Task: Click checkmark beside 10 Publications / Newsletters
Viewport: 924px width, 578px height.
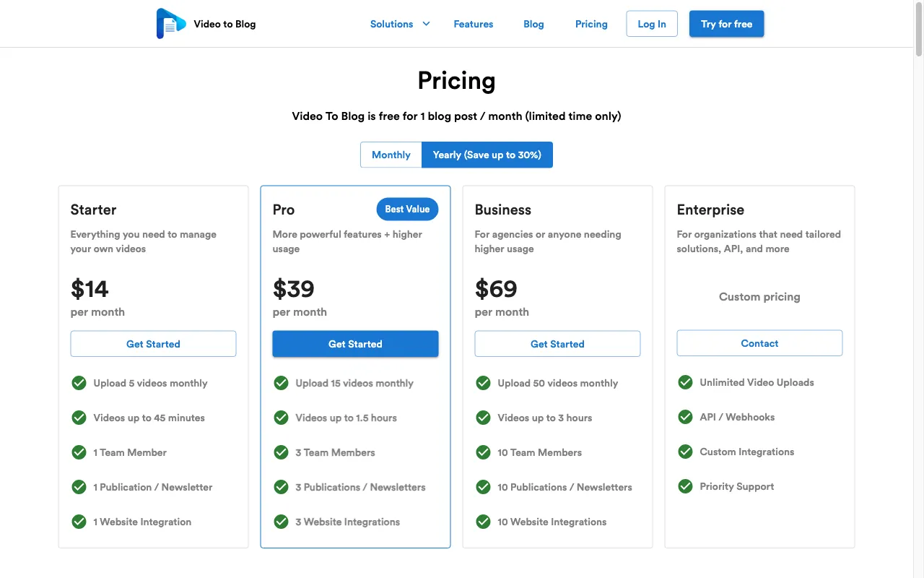Action: point(484,487)
